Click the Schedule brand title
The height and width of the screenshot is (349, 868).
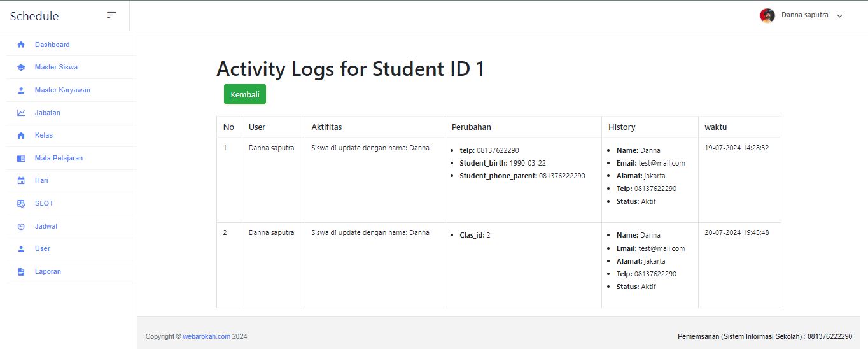click(34, 17)
